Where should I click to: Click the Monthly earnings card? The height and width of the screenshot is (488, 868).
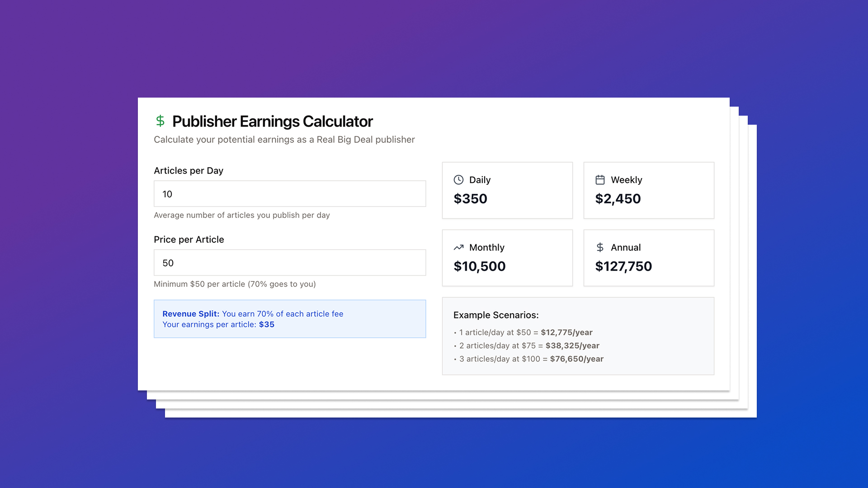coord(507,258)
